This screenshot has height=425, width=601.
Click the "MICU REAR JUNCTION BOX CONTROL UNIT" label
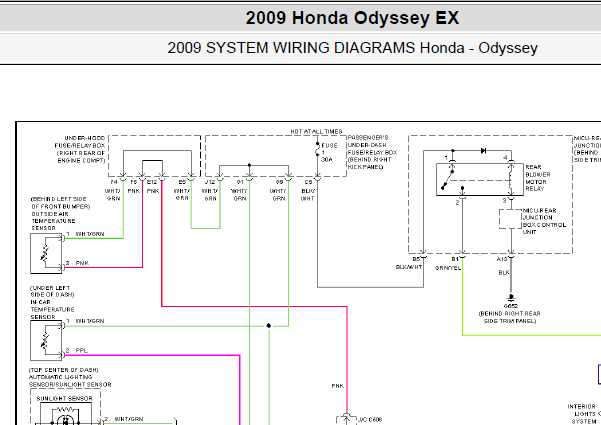tap(544, 221)
